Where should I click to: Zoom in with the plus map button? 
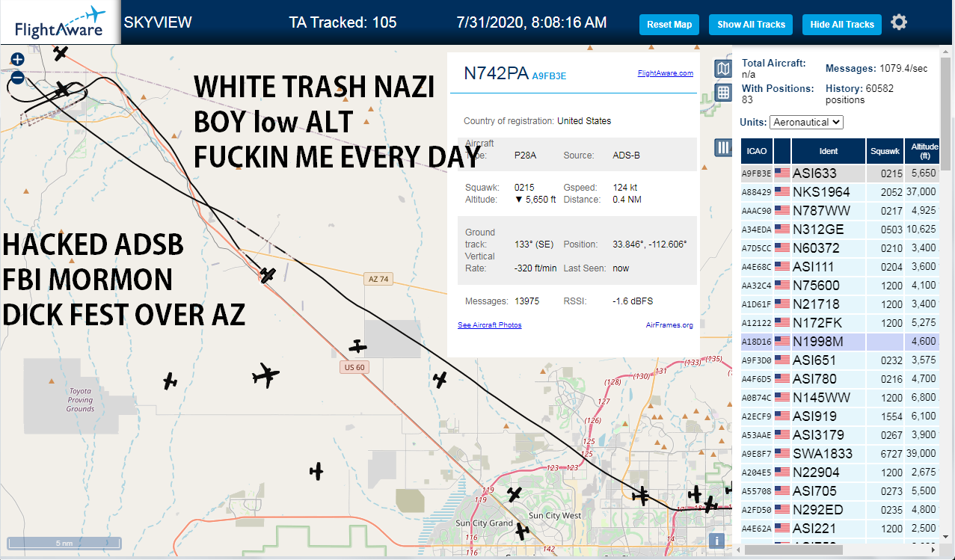(x=17, y=59)
